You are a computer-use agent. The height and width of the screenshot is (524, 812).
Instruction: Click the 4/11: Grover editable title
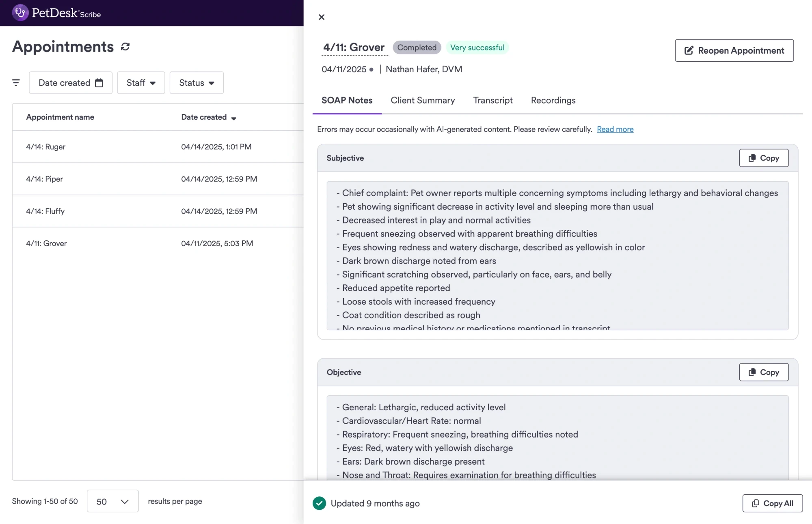354,48
